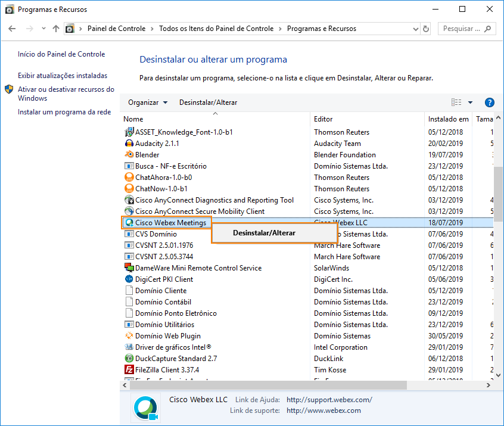This screenshot has width=504, height=426.
Task: Click DuckLink editor cell
Action: pyautogui.click(x=328, y=359)
